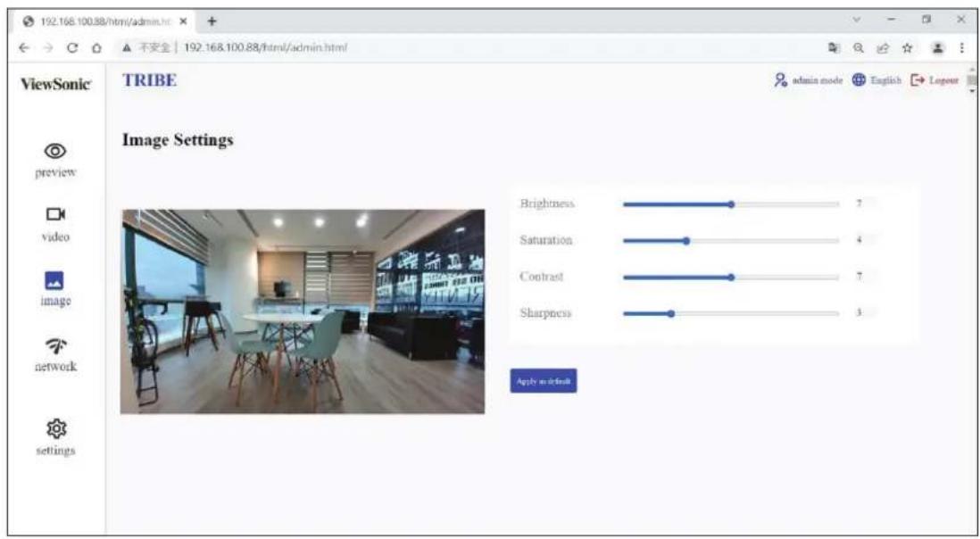Click the Saturation value field showing 4
980x539 pixels.
point(865,240)
